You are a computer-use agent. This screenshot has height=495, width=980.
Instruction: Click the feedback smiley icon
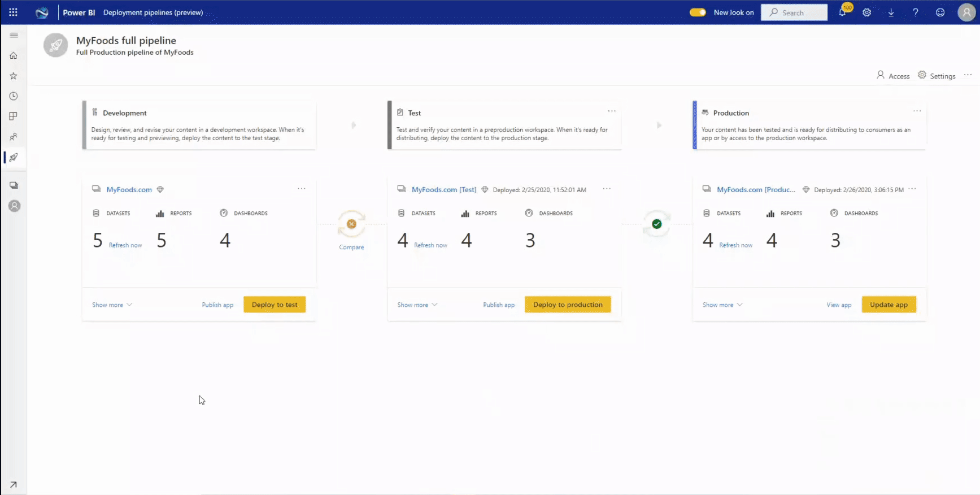click(940, 12)
